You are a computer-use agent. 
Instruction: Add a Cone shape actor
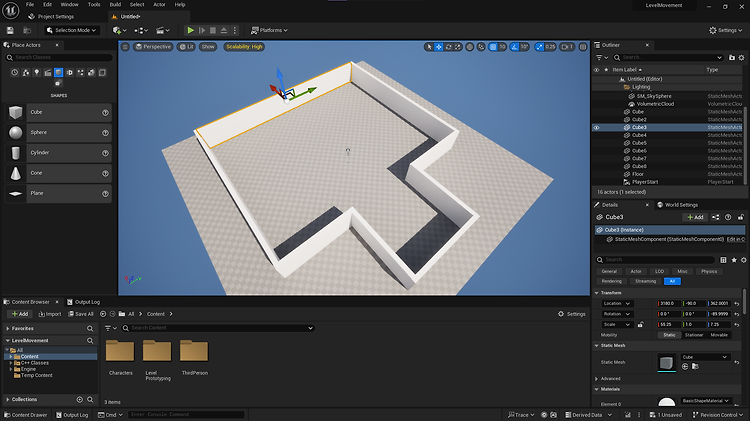click(x=58, y=173)
